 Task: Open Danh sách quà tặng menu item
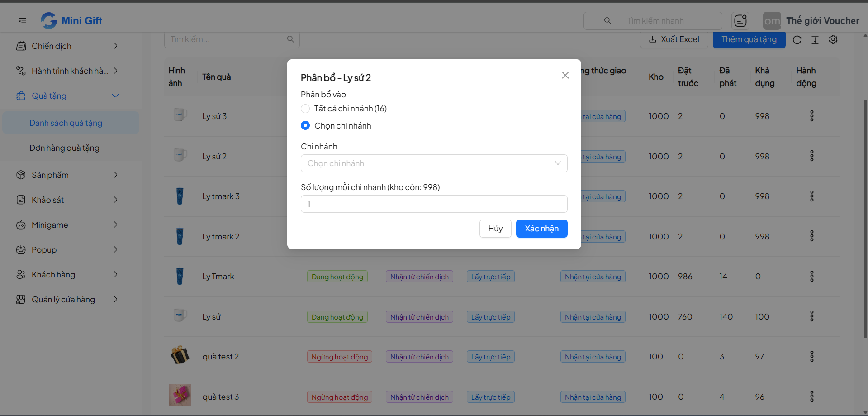71,123
